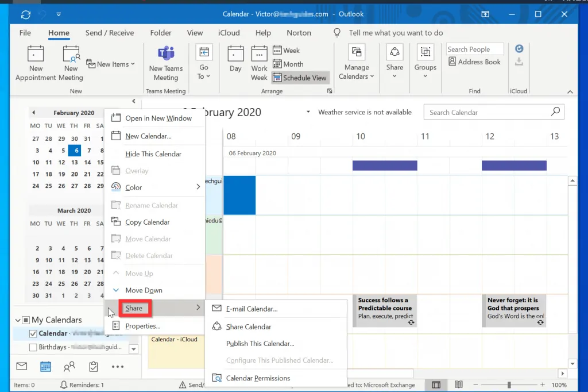The width and height of the screenshot is (588, 392).
Task: Switch to Work Week view
Action: click(259, 64)
